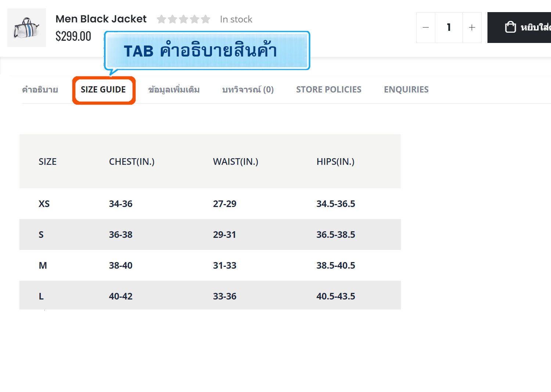Click waist value 33-36
This screenshot has height=392, width=551.
225,296
